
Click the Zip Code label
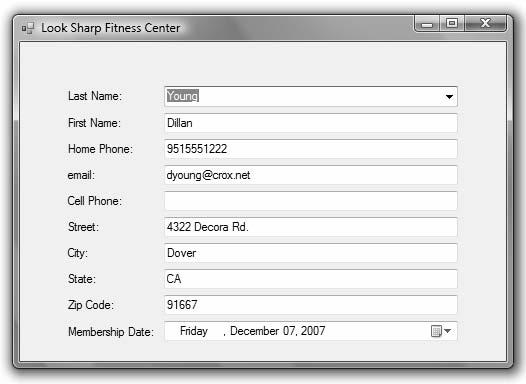(x=91, y=305)
